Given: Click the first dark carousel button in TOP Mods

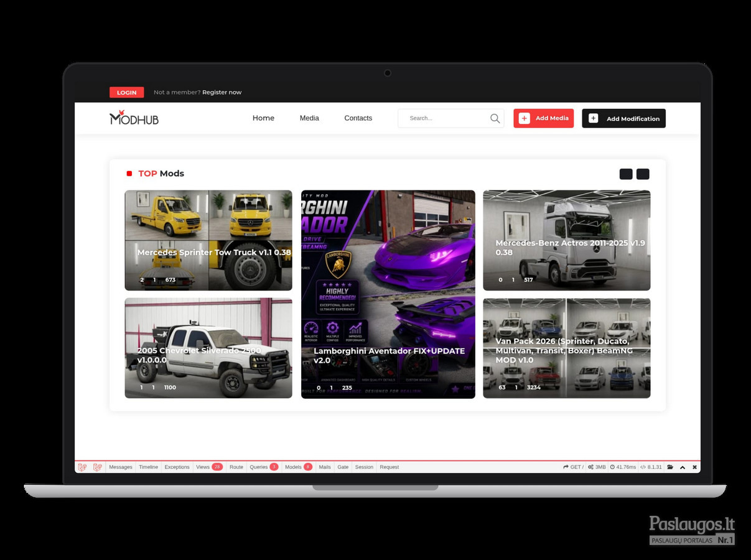Looking at the screenshot, I should (626, 174).
